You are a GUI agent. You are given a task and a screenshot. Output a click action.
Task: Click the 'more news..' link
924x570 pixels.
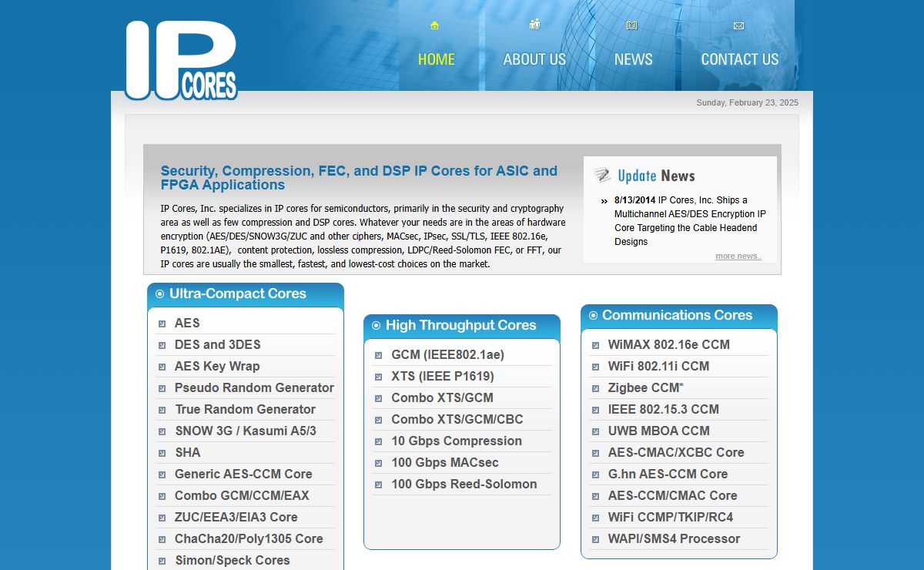tap(738, 256)
